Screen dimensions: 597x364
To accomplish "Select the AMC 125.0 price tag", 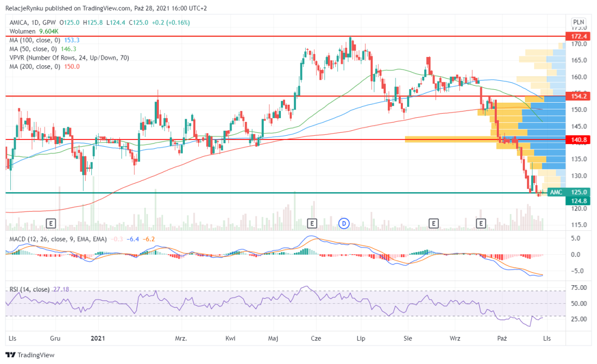I will 564,192.
